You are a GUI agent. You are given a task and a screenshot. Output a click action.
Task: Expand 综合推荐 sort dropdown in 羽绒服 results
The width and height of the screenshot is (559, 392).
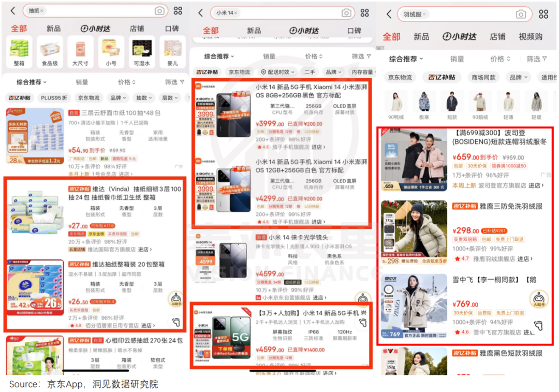[406, 59]
